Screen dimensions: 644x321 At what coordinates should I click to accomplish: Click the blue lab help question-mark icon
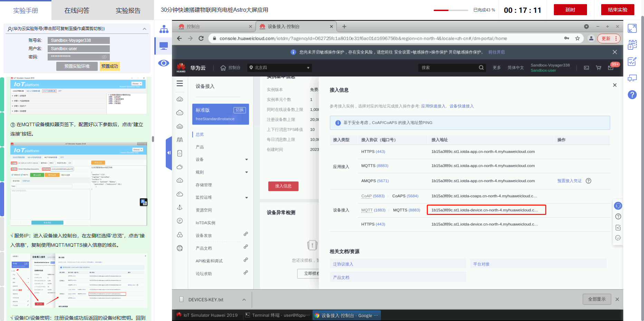632,95
